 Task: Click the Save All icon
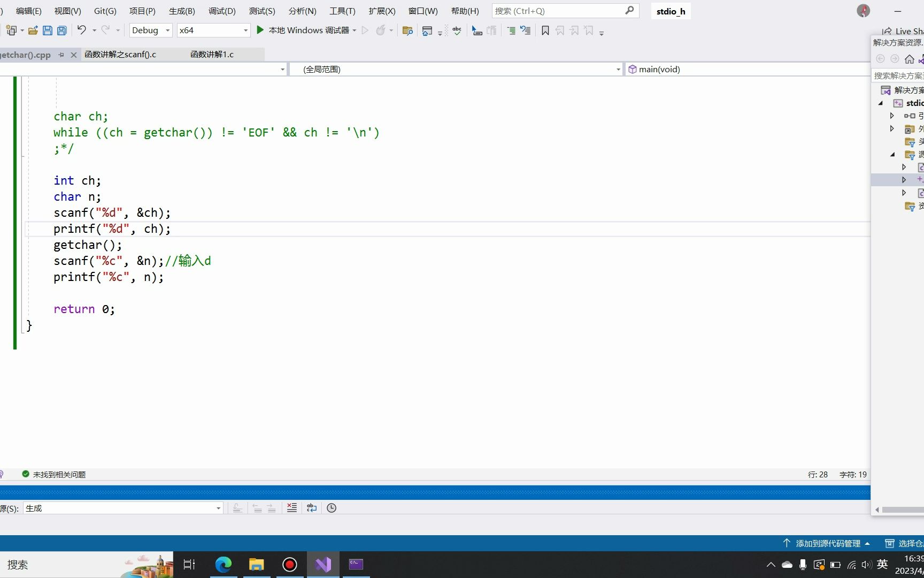click(61, 31)
